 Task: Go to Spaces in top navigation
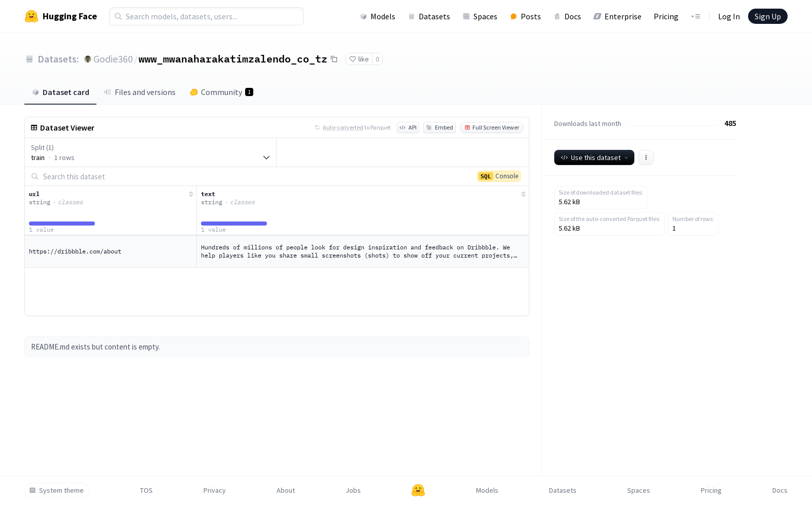point(480,16)
